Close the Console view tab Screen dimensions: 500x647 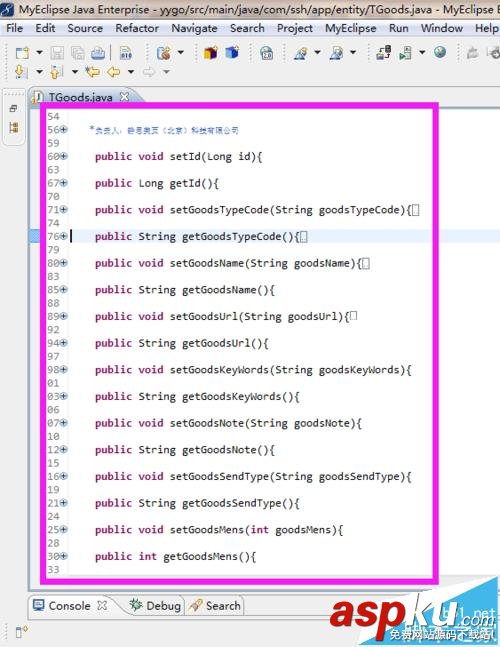pyautogui.click(x=102, y=605)
